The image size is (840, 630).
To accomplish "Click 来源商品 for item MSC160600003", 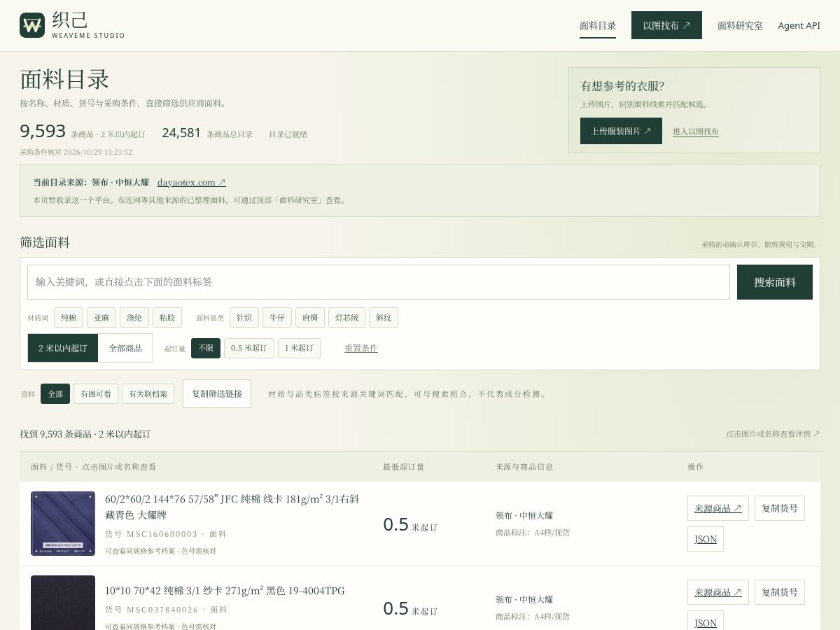I will pos(718,508).
